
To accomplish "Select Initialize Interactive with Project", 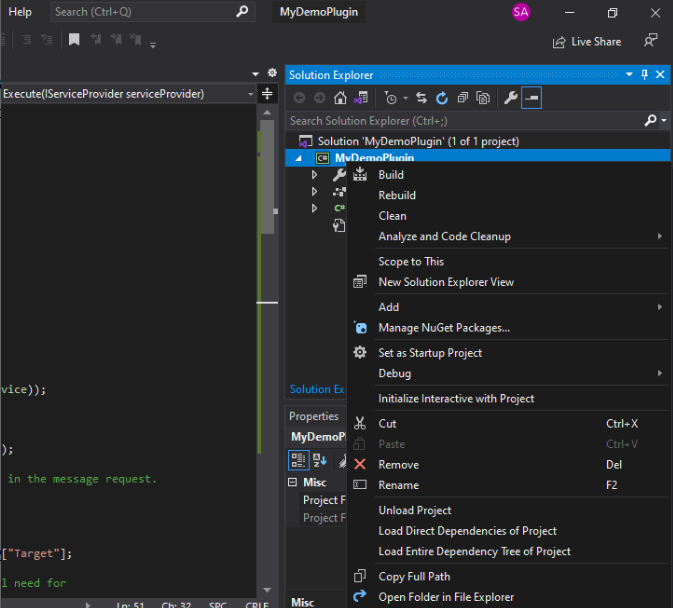I will 509,399.
